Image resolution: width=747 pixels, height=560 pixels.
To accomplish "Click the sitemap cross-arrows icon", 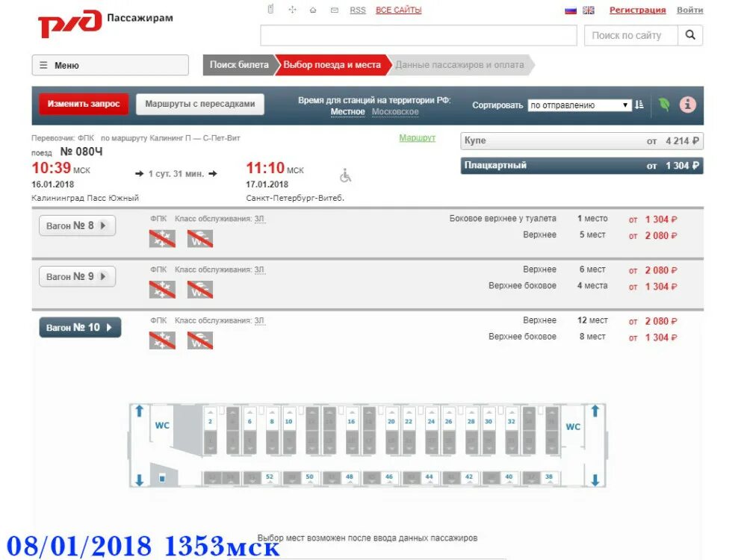I will (x=292, y=10).
